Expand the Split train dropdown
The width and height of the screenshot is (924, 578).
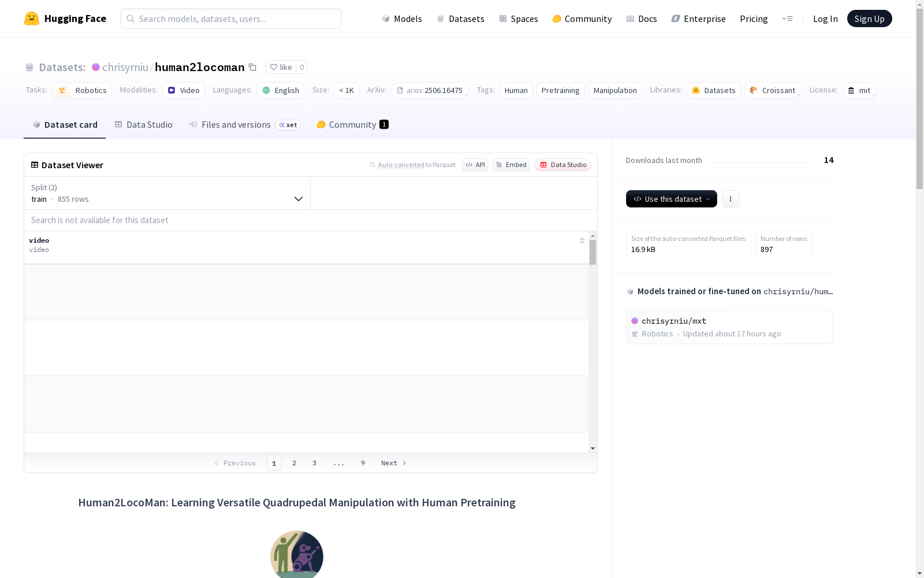[167, 193]
